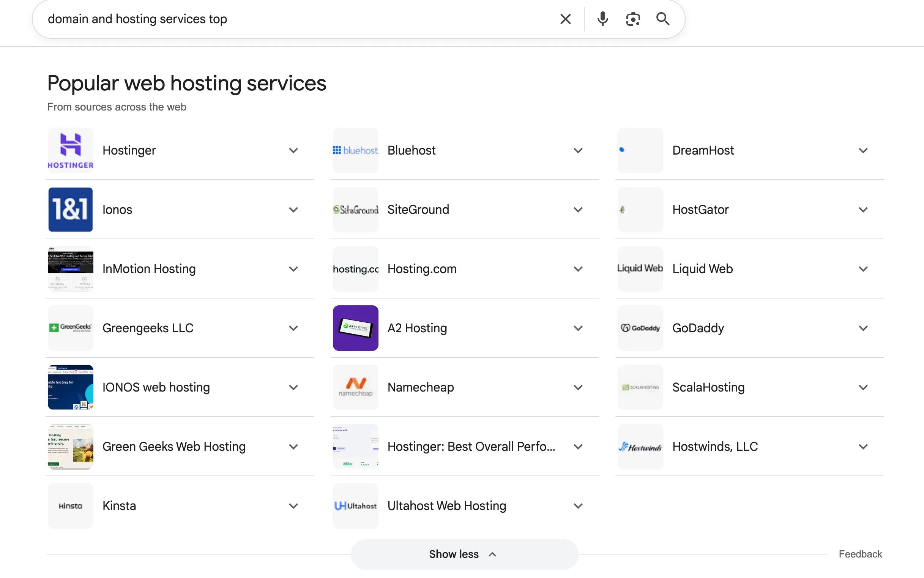
Task: Click the Namecheap logo
Action: pyautogui.click(x=355, y=387)
